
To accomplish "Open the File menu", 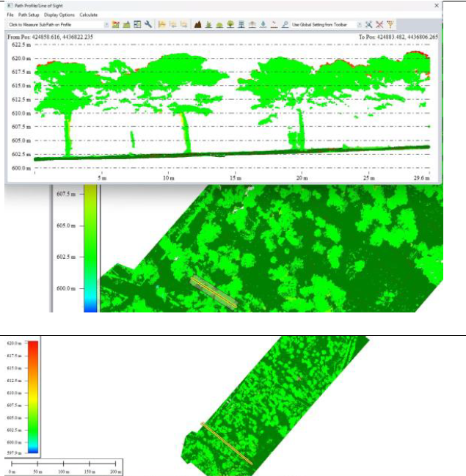I will (10, 15).
